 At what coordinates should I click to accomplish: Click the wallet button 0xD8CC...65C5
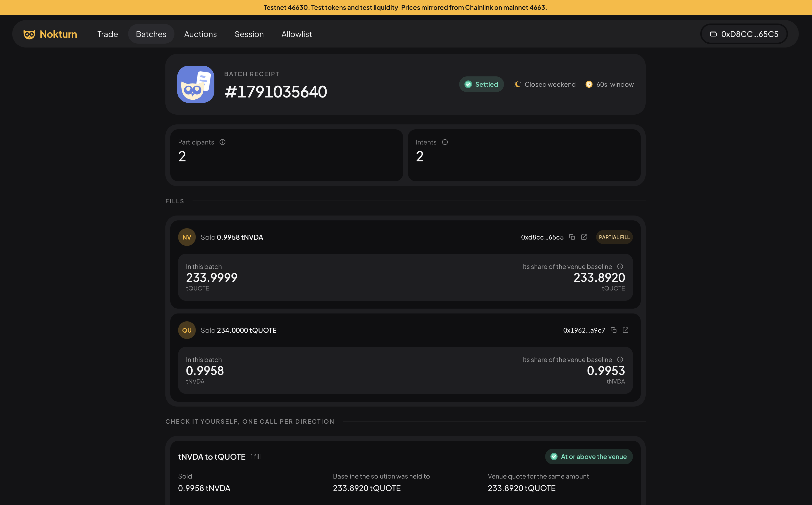point(744,34)
